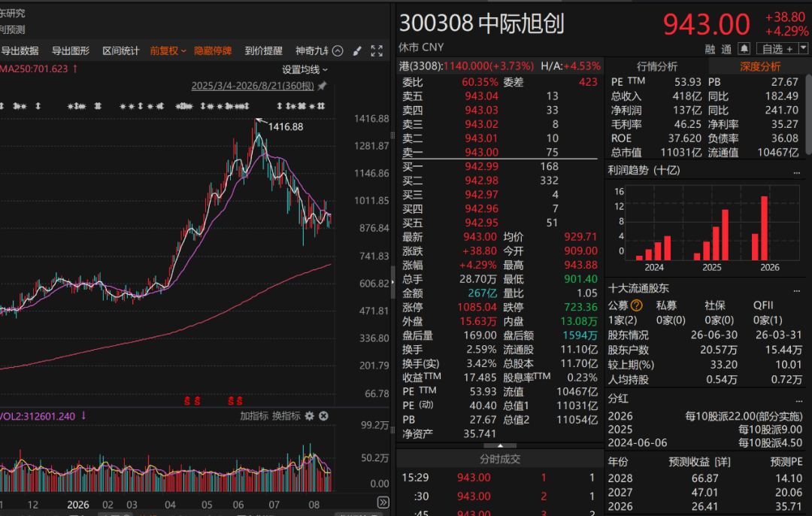Screen dimensions: 812x516
Task: Click the 涨停 1085.04 value
Action: pos(477,307)
